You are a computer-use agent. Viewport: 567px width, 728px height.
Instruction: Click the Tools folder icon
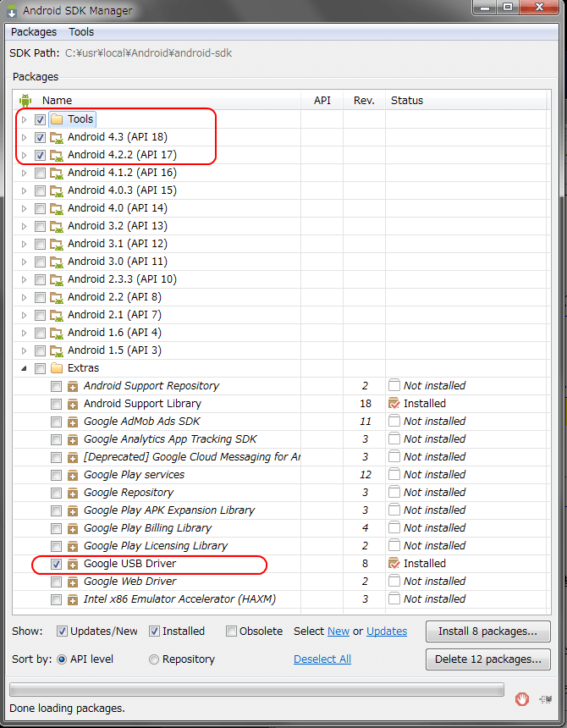click(x=57, y=119)
